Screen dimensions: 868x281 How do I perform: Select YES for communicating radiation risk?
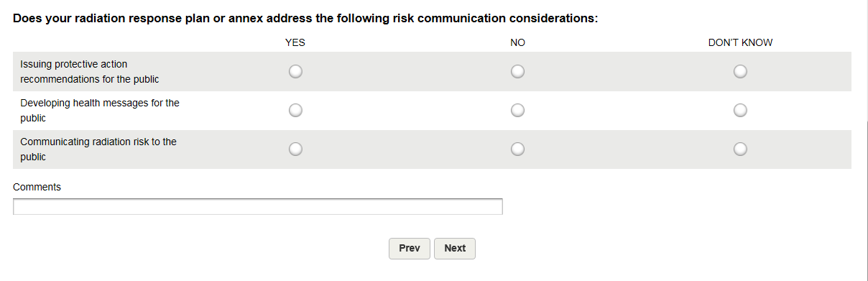tap(295, 149)
